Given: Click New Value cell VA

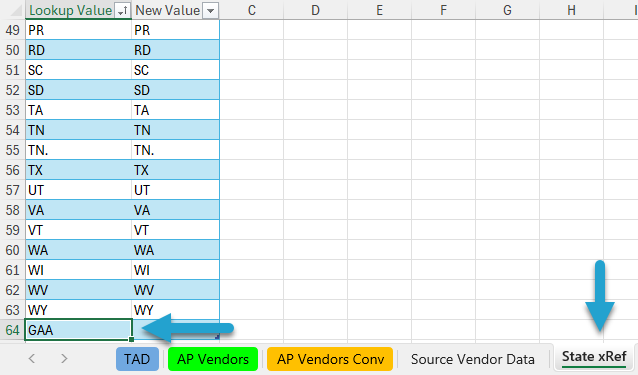Looking at the screenshot, I should coord(175,210).
